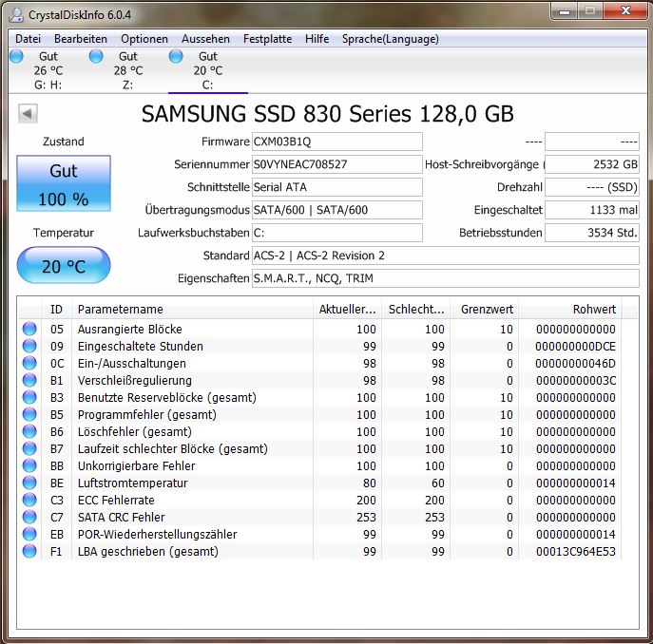
Task: Click the 20 °C temperature button
Action: (x=64, y=265)
